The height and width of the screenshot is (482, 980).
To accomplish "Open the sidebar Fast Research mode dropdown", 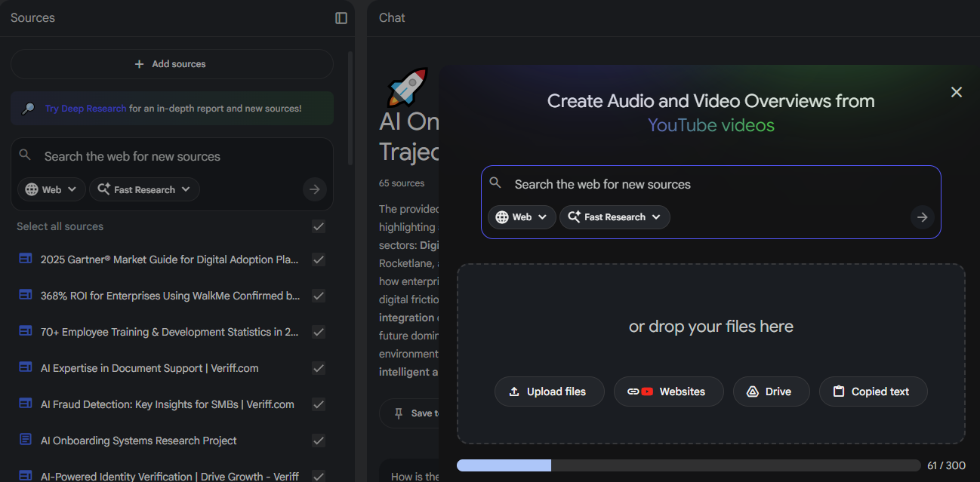I will click(144, 189).
